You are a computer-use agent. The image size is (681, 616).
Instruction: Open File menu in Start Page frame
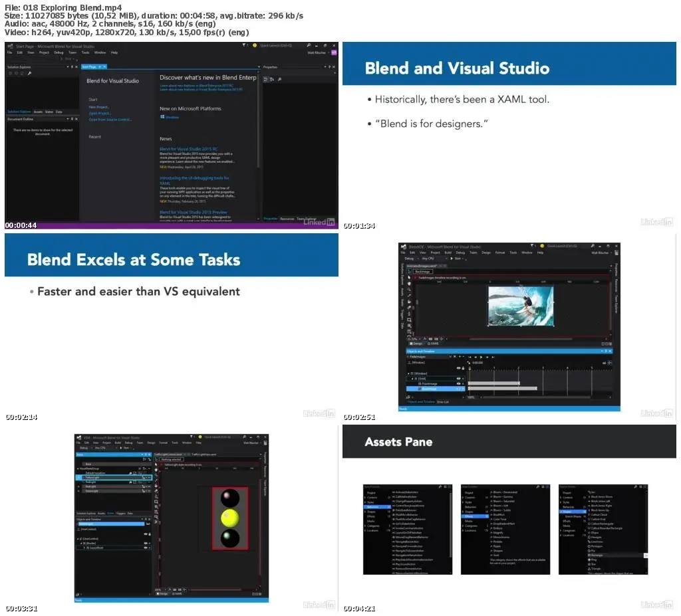[9, 52]
